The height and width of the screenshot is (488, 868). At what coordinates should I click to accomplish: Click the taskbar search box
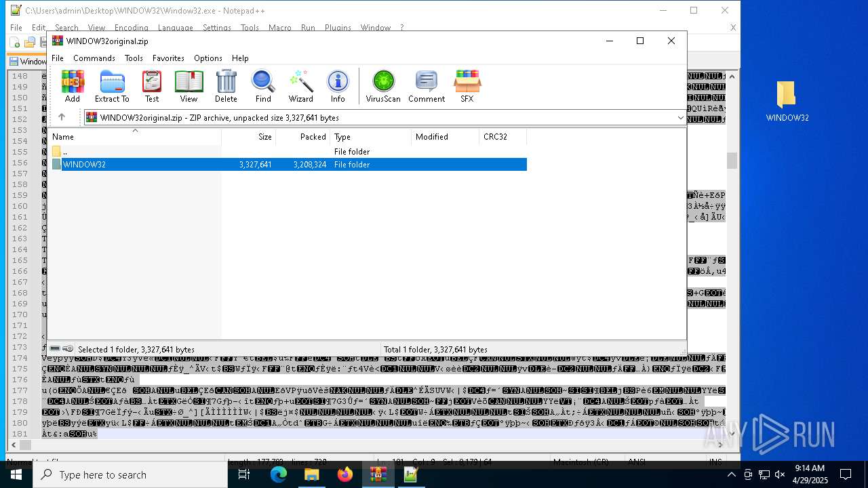point(130,474)
